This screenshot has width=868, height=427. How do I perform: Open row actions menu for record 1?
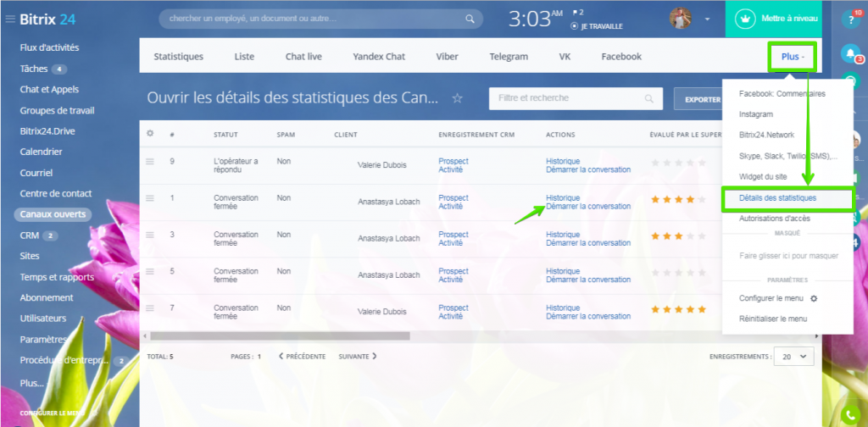[149, 198]
